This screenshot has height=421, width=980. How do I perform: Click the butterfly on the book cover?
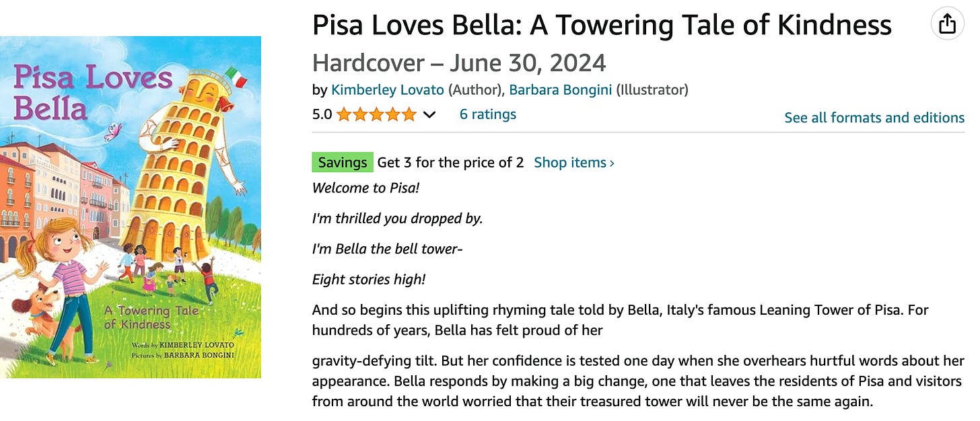click(x=112, y=131)
